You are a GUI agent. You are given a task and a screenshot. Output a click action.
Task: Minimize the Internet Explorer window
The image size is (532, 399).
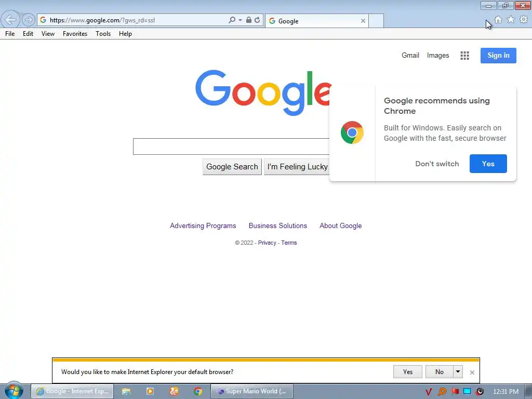pyautogui.click(x=488, y=5)
